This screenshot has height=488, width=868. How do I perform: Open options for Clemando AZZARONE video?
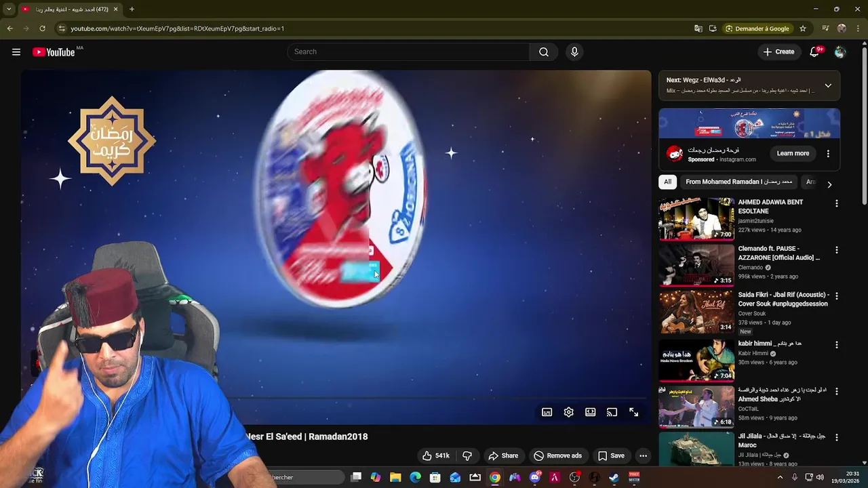tap(836, 250)
